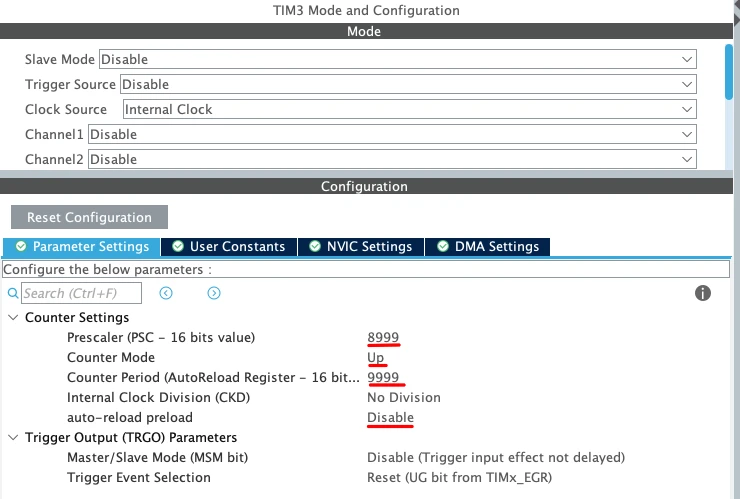Open the Clock Source dropdown
The height and width of the screenshot is (499, 740).
click(410, 109)
